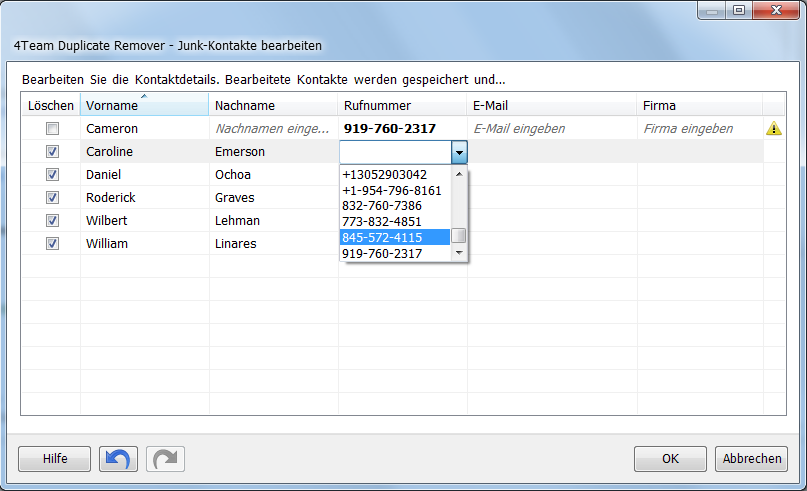Toggle the Löschen checkbox for Roderick

tap(52, 197)
